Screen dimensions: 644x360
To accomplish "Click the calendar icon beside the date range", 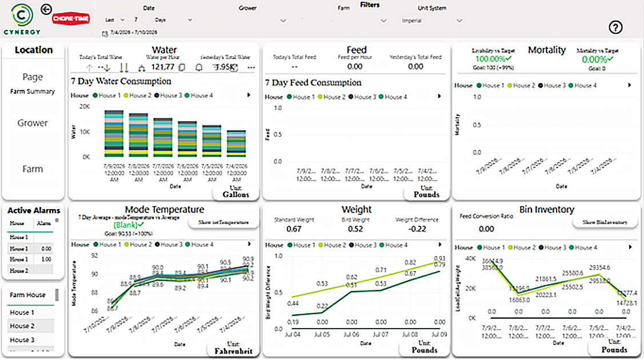I will [105, 34].
